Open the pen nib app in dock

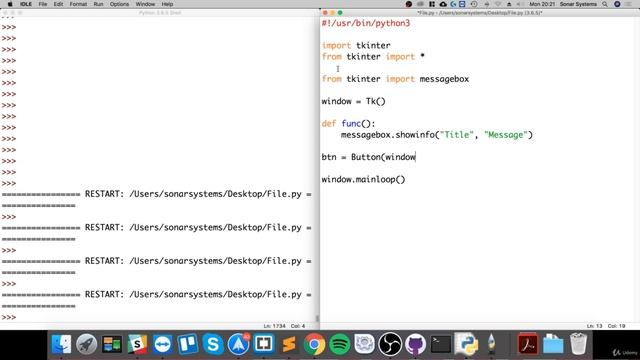[x=491, y=344]
